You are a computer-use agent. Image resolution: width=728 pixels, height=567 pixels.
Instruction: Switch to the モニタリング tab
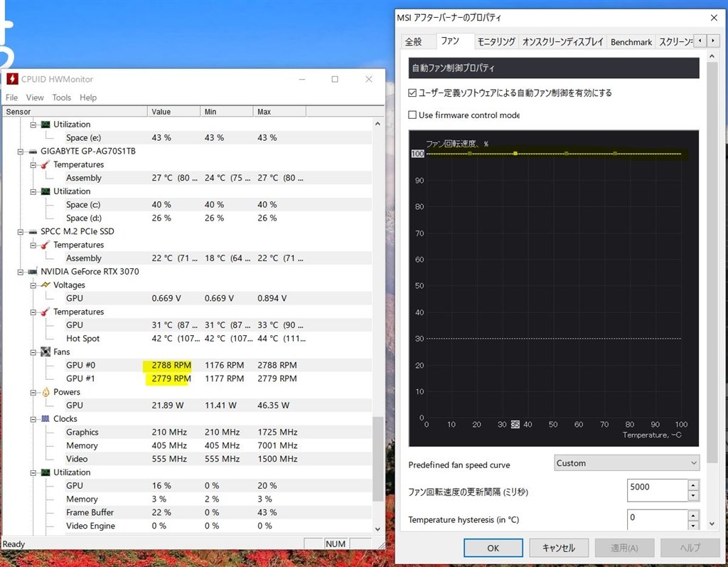[496, 41]
